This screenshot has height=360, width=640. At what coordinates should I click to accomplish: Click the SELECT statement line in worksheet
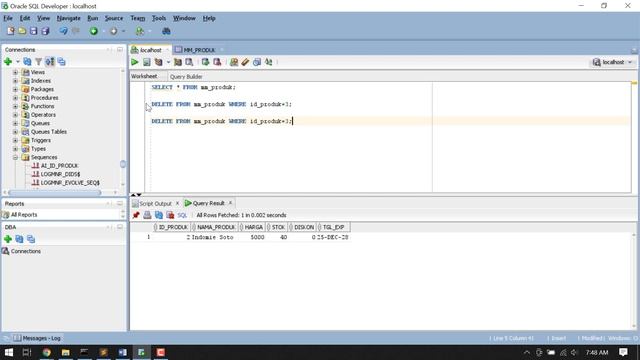point(193,87)
